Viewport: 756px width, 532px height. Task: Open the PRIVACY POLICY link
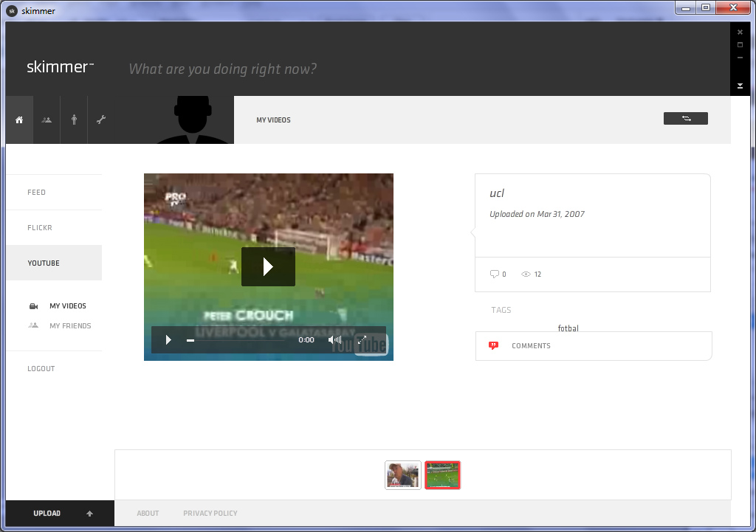210,514
